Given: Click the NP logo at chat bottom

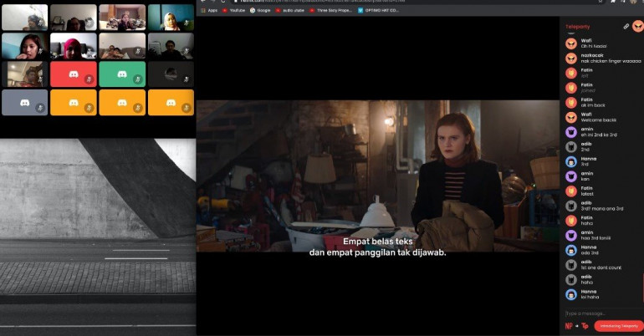Looking at the screenshot, I should [x=569, y=326].
